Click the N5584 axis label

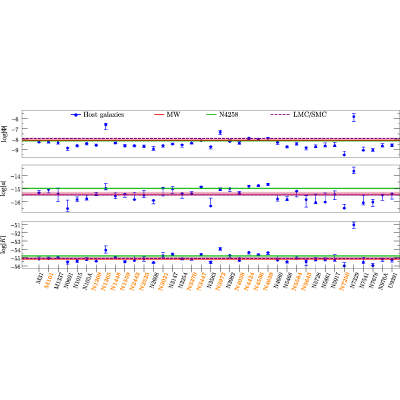coord(296,280)
